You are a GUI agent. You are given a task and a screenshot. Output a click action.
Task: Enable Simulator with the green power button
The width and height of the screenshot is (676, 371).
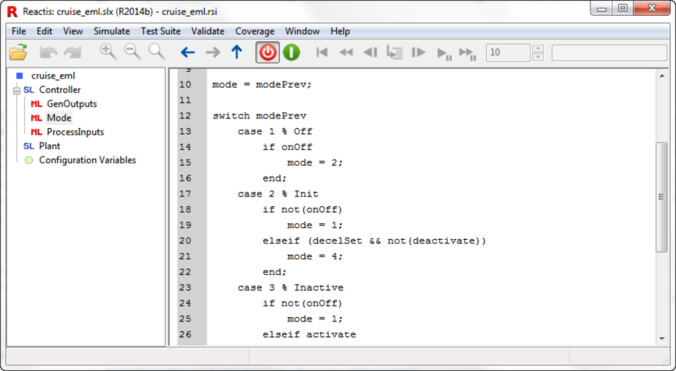[x=291, y=53]
